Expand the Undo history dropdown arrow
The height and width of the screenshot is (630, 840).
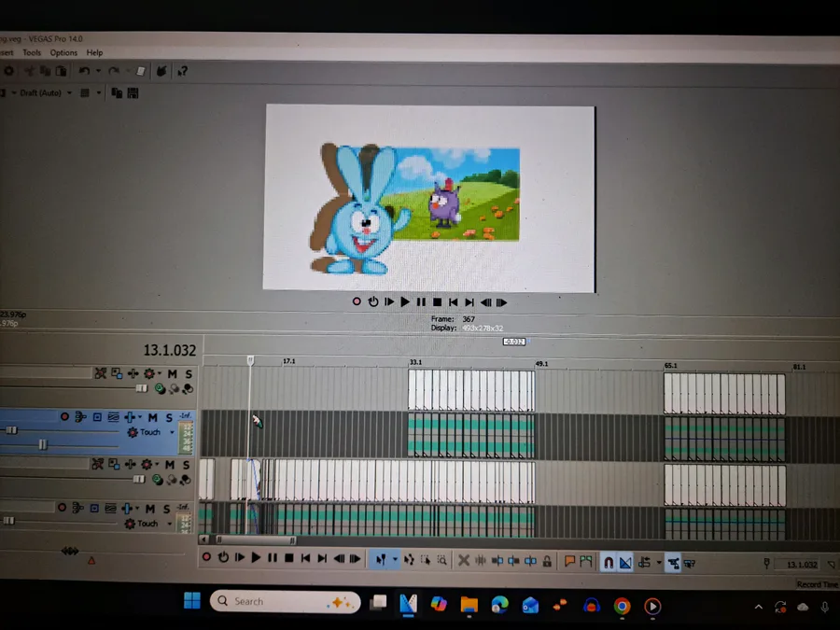(98, 71)
